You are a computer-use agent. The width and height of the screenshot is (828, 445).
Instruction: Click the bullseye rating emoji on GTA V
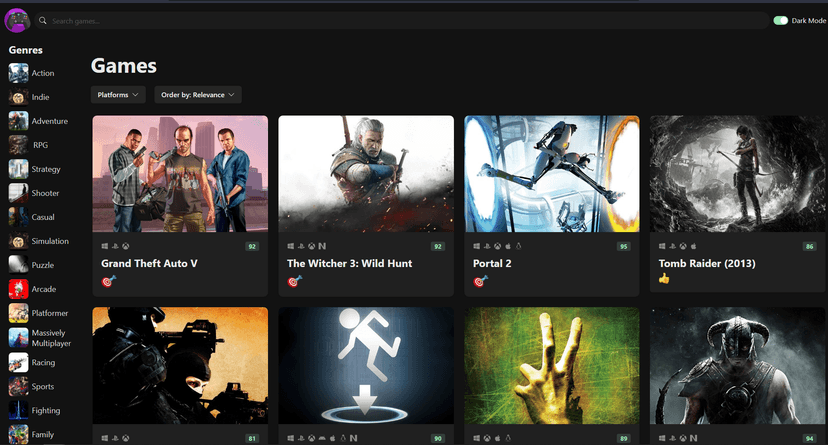pyautogui.click(x=109, y=281)
